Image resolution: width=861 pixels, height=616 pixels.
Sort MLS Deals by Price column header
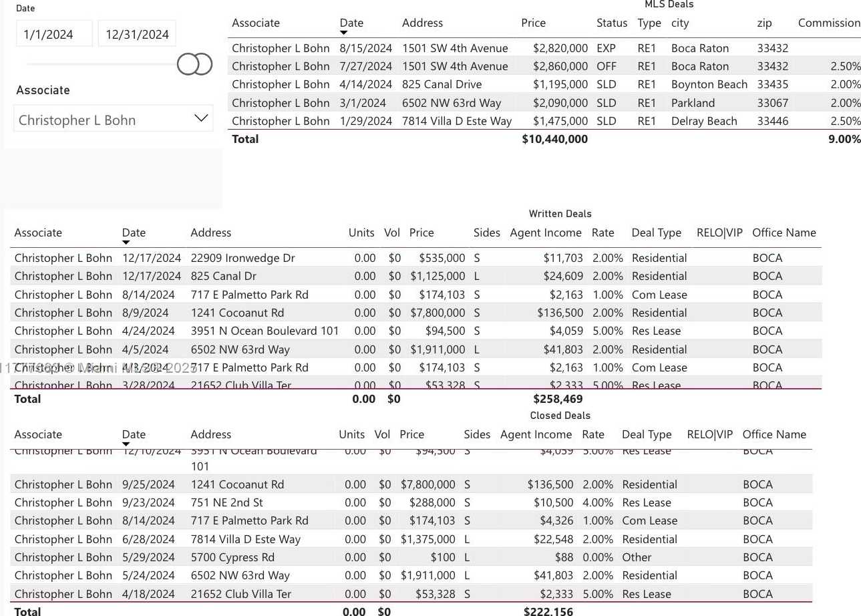pos(534,23)
